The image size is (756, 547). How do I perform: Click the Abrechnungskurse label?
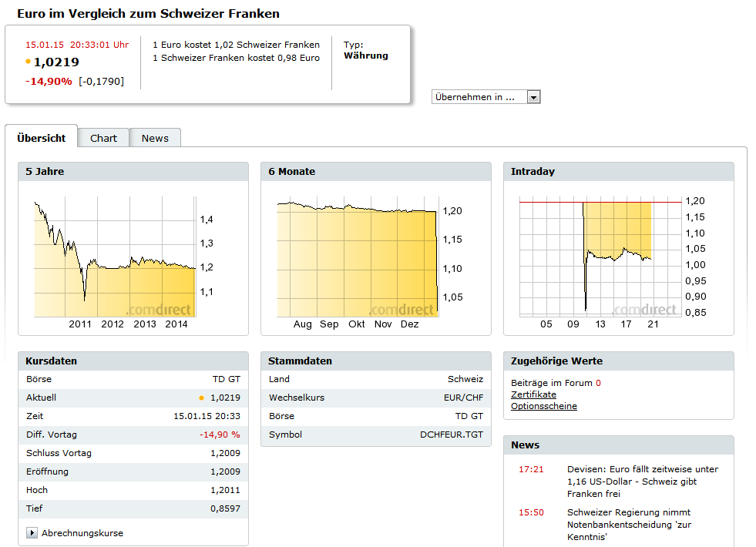click(x=82, y=533)
